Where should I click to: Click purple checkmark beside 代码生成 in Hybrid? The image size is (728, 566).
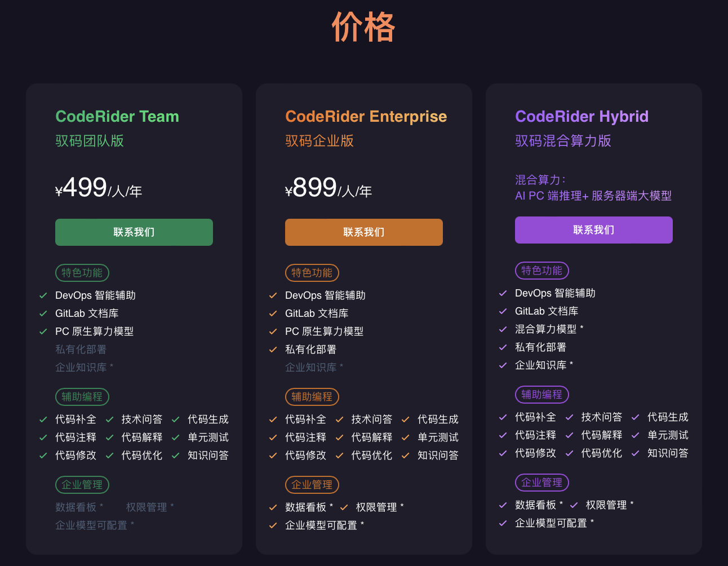pos(635,417)
